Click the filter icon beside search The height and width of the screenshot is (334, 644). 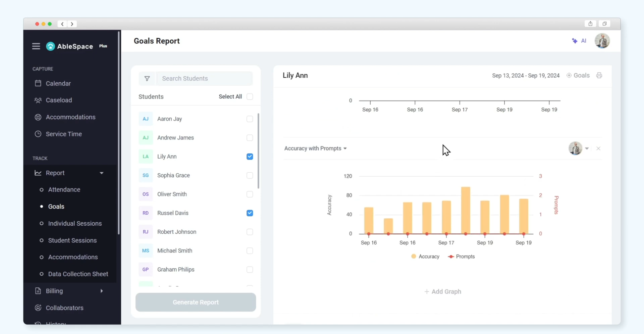pos(147,78)
